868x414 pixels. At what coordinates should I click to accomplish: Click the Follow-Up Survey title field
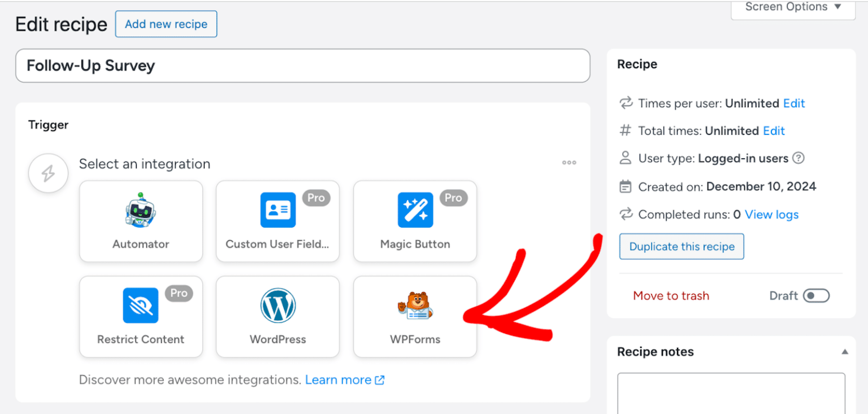tap(303, 66)
